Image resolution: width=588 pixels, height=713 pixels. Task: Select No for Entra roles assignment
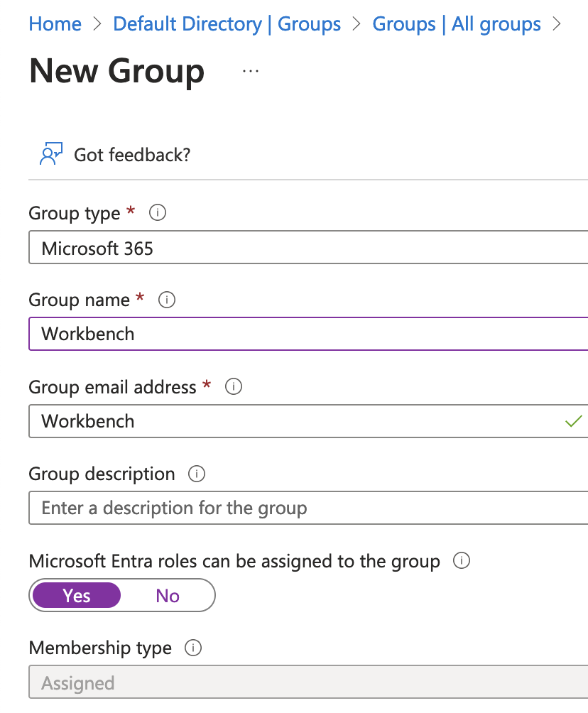click(x=168, y=595)
